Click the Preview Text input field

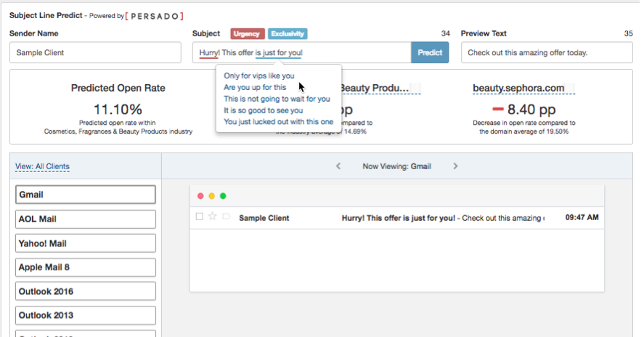547,52
